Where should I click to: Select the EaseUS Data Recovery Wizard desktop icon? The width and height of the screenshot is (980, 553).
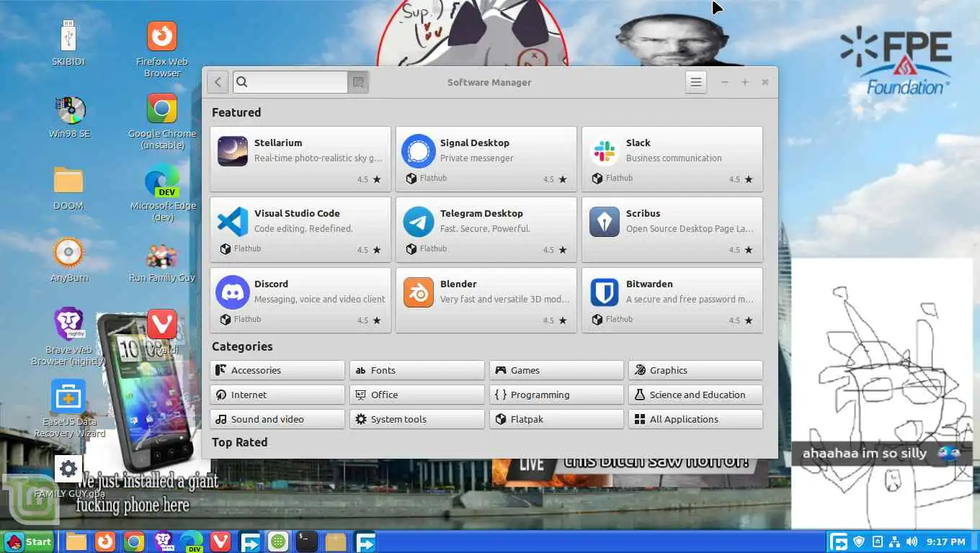[68, 409]
